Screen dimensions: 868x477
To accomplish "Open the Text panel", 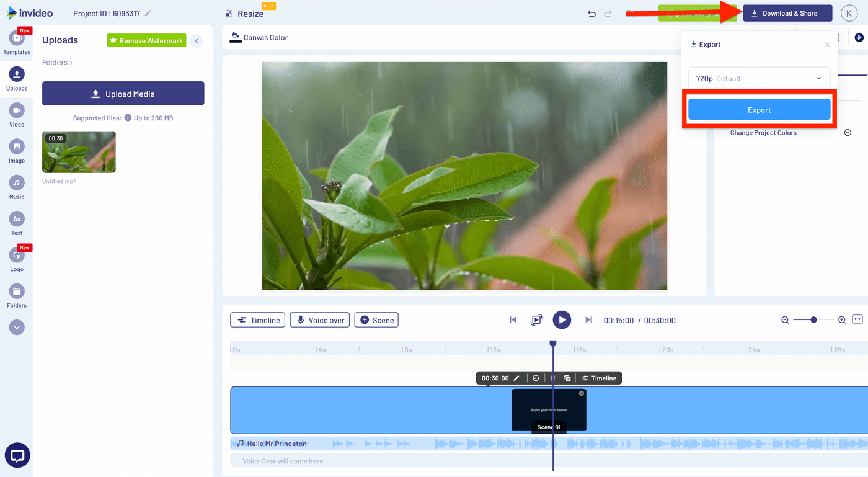I will click(17, 220).
